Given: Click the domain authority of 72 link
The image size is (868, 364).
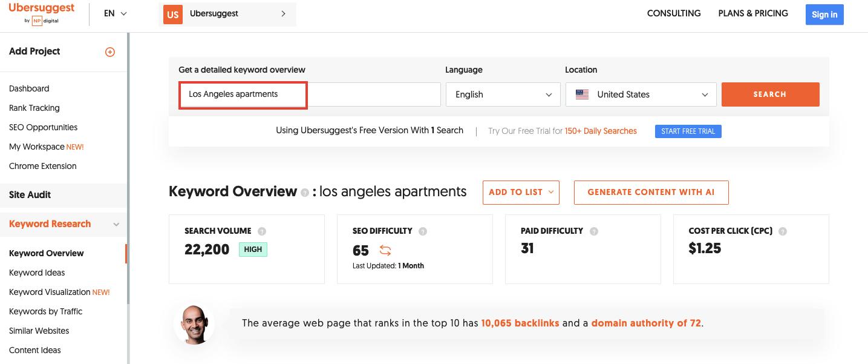Looking at the screenshot, I should pos(646,323).
